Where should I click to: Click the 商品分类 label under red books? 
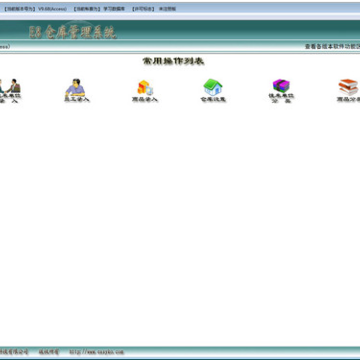pos(348,99)
